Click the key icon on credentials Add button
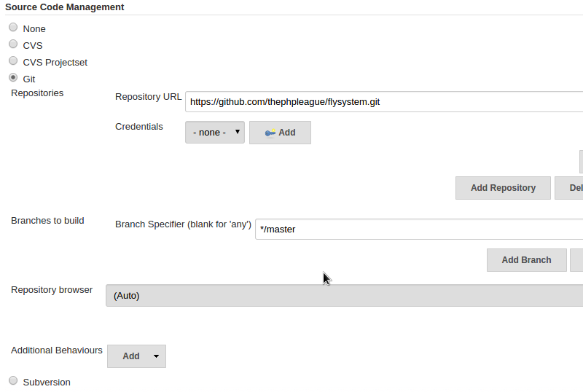This screenshot has width=583, height=392. (270, 133)
